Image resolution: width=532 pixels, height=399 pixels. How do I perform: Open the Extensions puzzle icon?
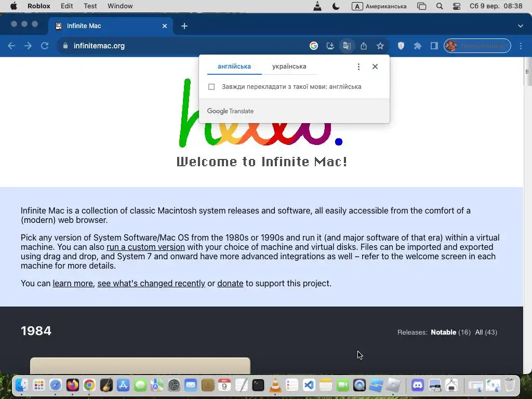(417, 46)
